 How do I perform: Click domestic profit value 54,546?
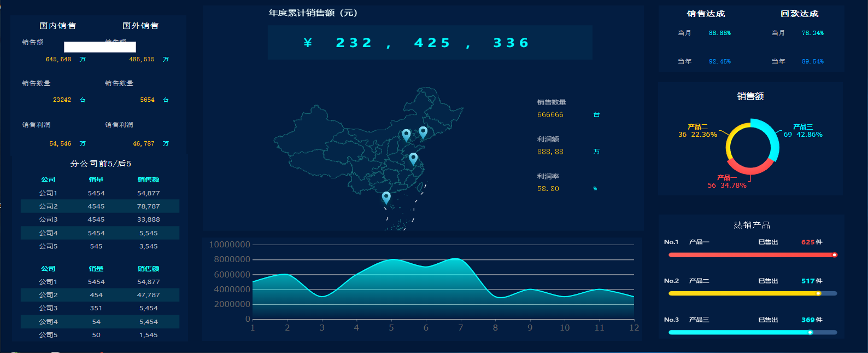pyautogui.click(x=60, y=143)
